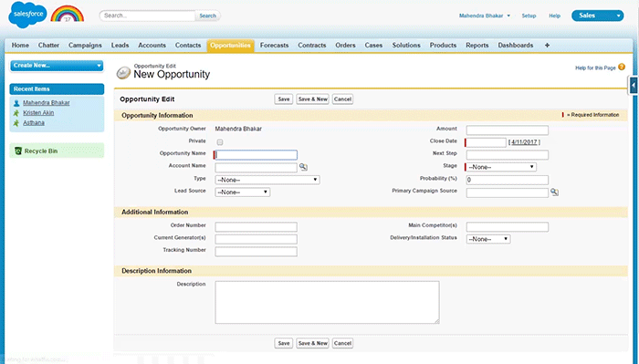The image size is (639, 364).
Task: Click the Salesforce cloud logo
Action: pyautogui.click(x=27, y=15)
